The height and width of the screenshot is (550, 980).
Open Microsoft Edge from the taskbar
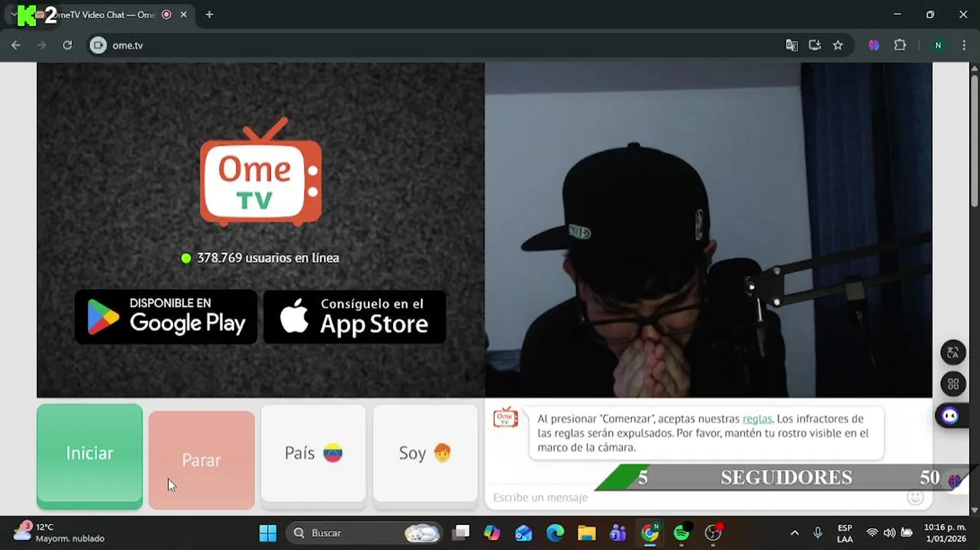[555, 533]
